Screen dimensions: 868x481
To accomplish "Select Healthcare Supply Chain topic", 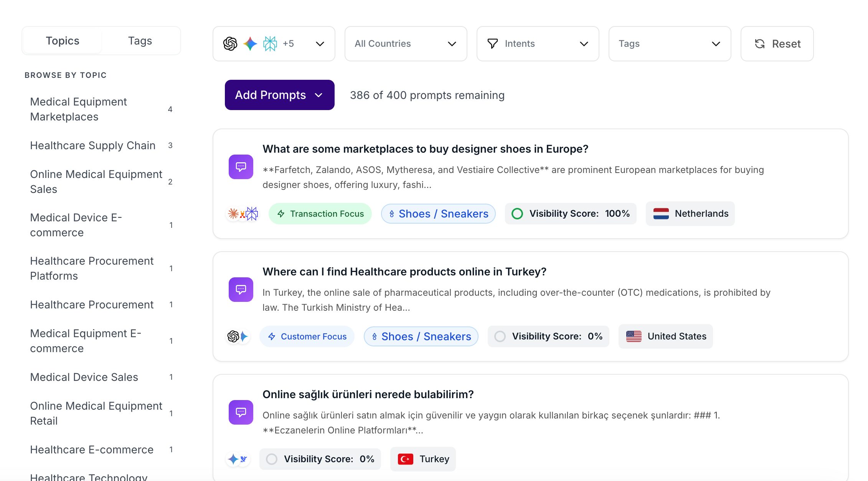I will pyautogui.click(x=93, y=145).
